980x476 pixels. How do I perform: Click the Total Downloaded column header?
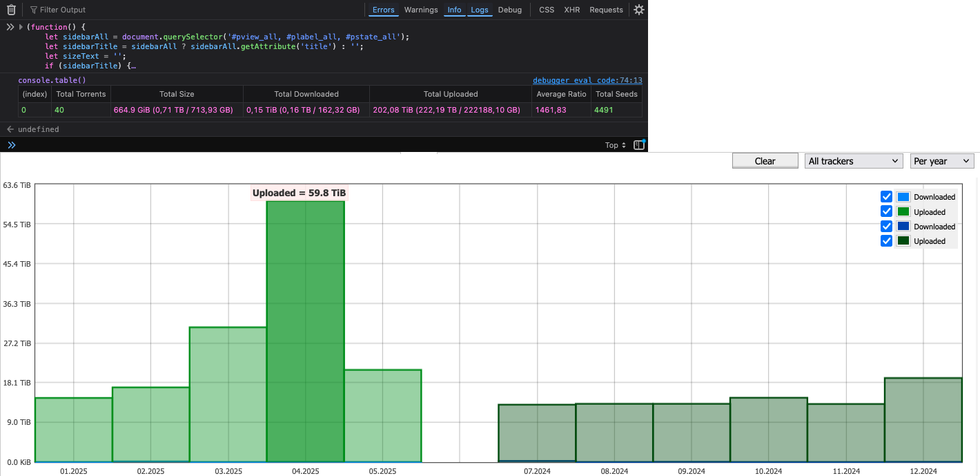click(x=306, y=94)
